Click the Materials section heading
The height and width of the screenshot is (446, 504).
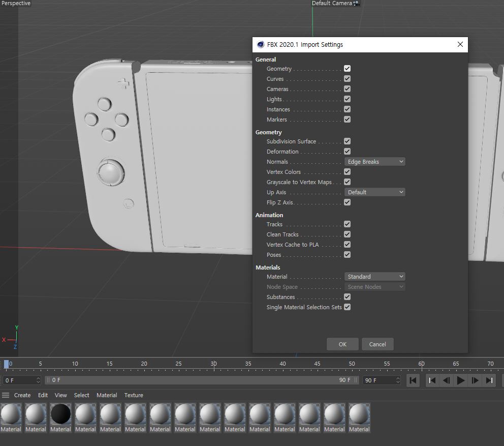coord(268,267)
